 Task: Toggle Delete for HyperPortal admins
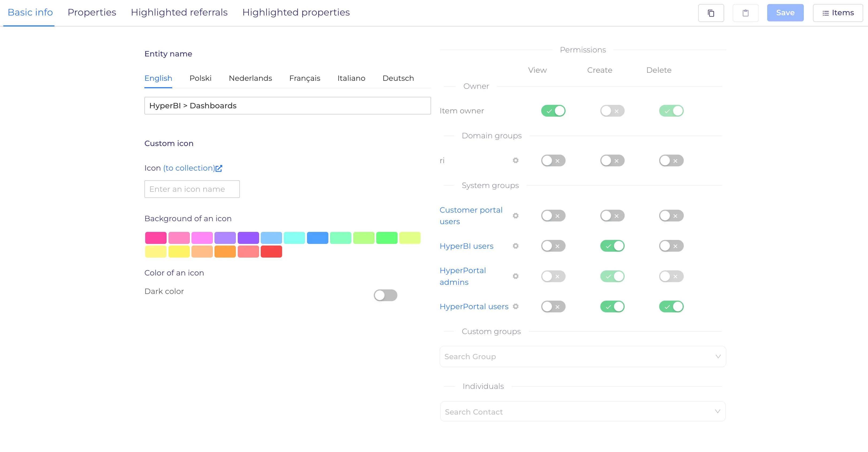671,276
